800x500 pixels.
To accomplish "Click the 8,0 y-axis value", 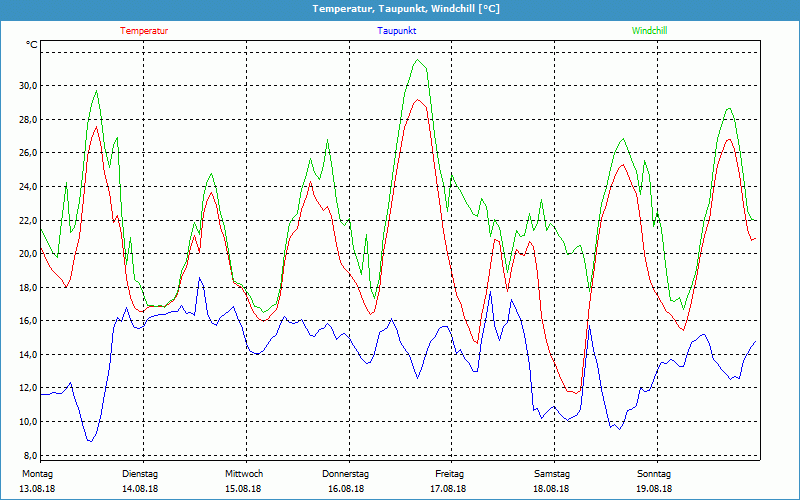I will click(x=31, y=455).
